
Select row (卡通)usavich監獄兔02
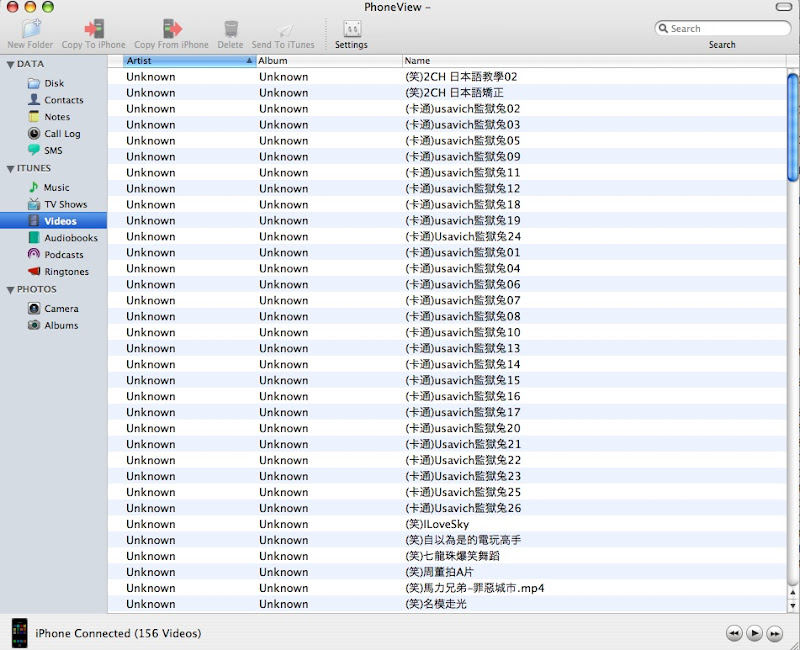[447, 109]
